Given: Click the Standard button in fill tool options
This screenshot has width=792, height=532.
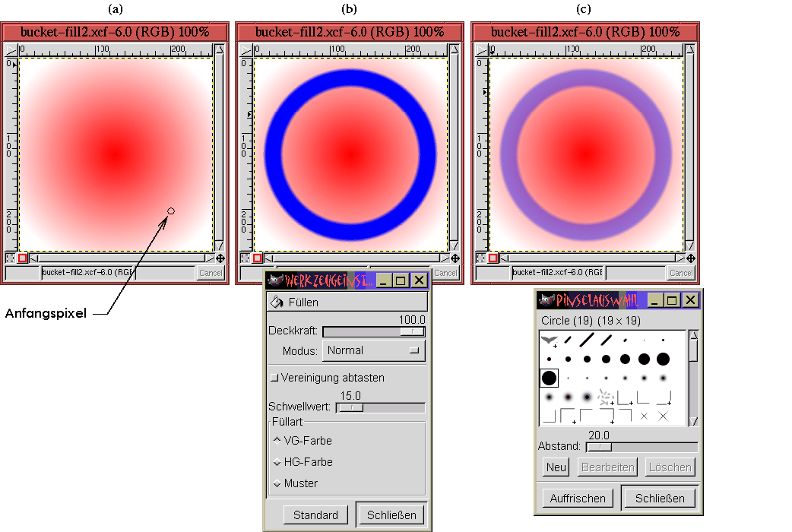Looking at the screenshot, I should pyautogui.click(x=315, y=515).
